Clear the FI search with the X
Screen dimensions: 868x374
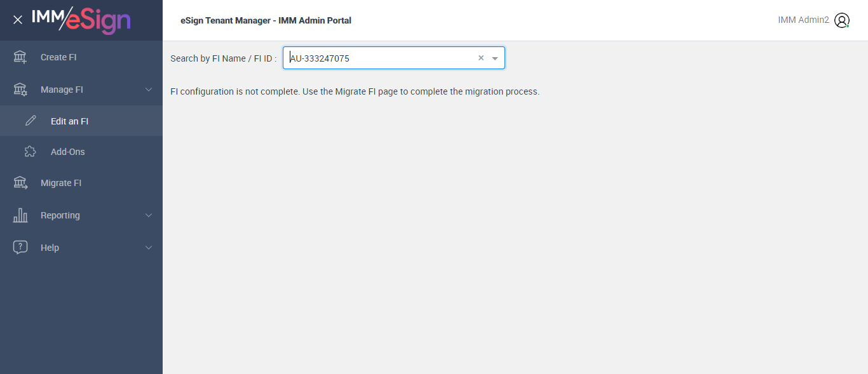(481, 58)
